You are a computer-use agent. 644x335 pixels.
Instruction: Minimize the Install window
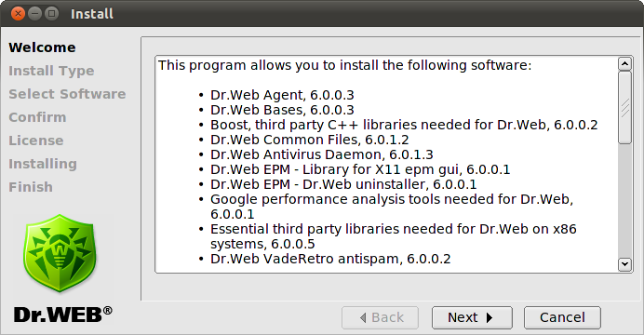[35, 14]
